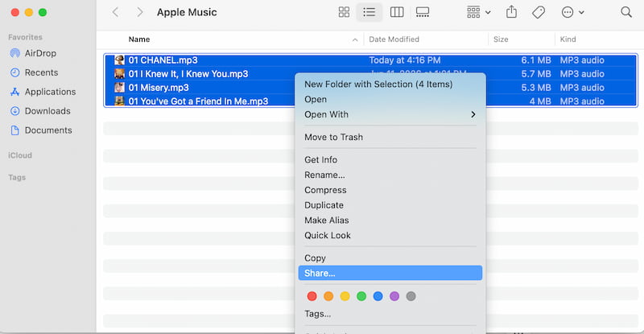This screenshot has height=334, width=644.
Task: Apply the yellow tag color
Action: pos(345,296)
